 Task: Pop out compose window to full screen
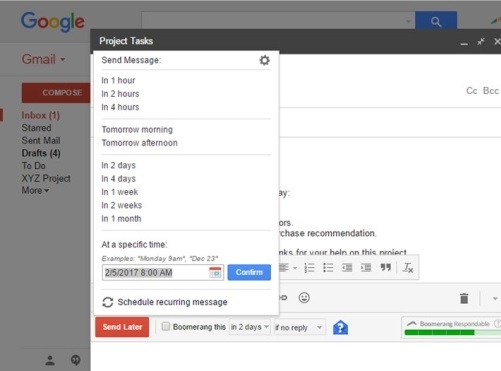(481, 42)
